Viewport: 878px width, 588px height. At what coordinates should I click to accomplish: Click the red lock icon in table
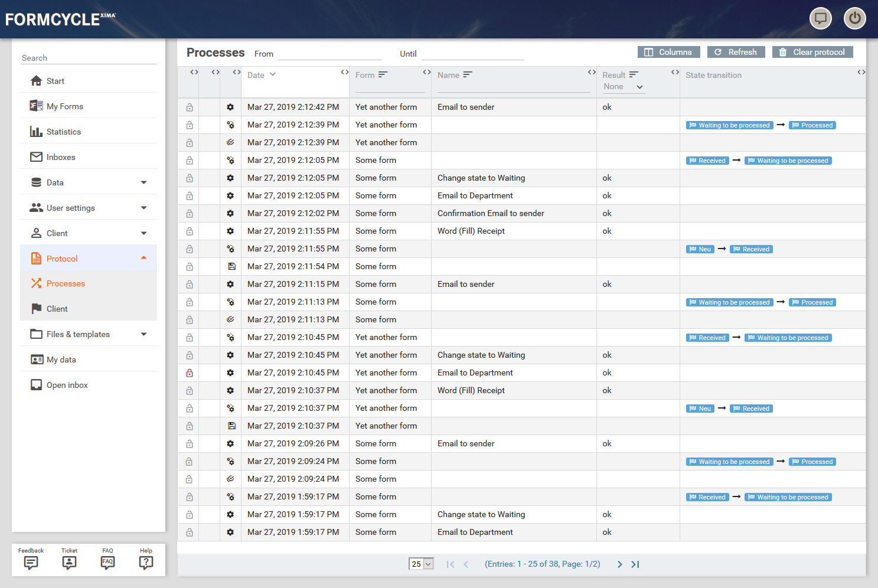tap(190, 373)
